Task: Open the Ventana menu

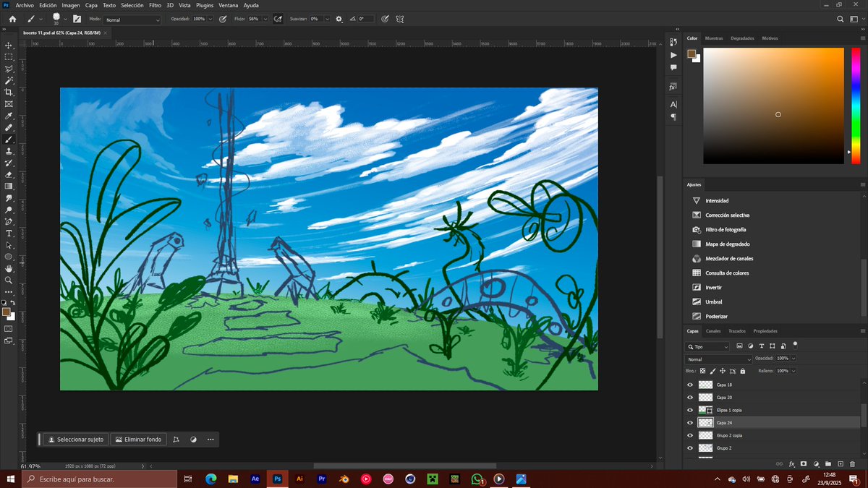Action: 229,5
